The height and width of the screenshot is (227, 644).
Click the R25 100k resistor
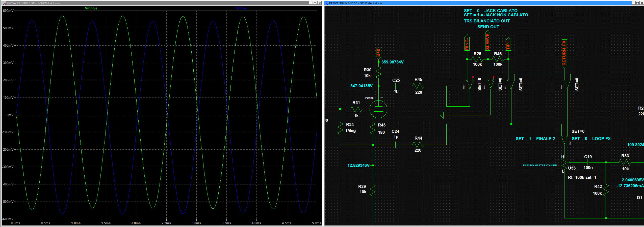477,59
